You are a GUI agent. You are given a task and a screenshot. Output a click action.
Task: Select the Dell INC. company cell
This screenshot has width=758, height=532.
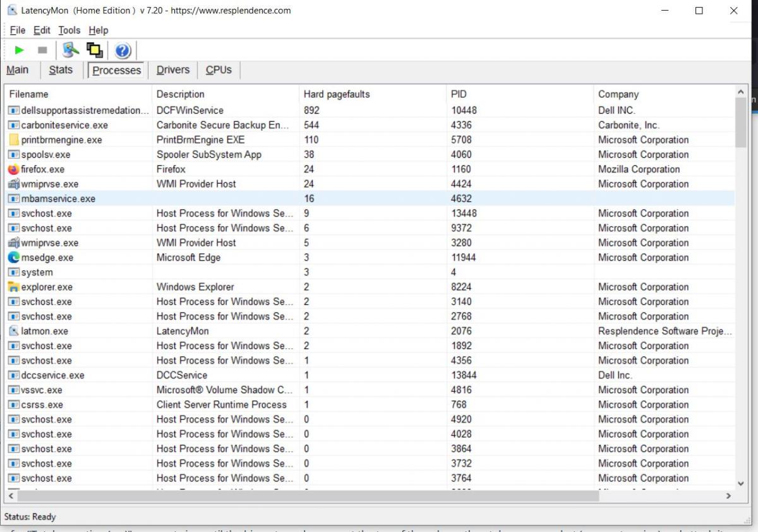coord(617,110)
